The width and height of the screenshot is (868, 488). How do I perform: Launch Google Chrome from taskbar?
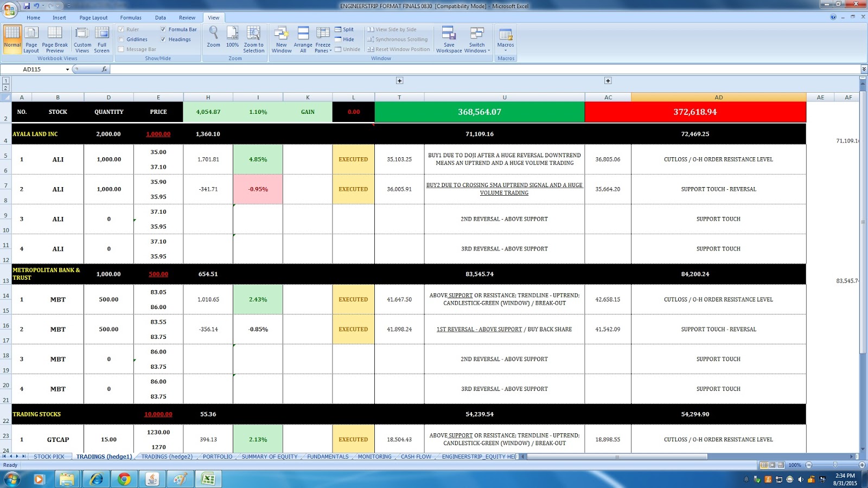coord(124,479)
